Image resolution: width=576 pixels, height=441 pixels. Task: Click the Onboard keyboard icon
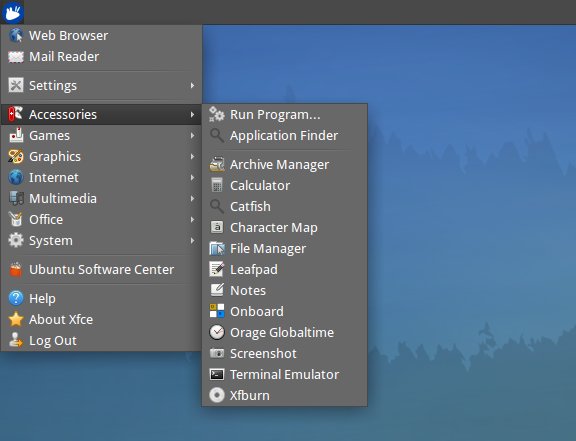[x=217, y=311]
